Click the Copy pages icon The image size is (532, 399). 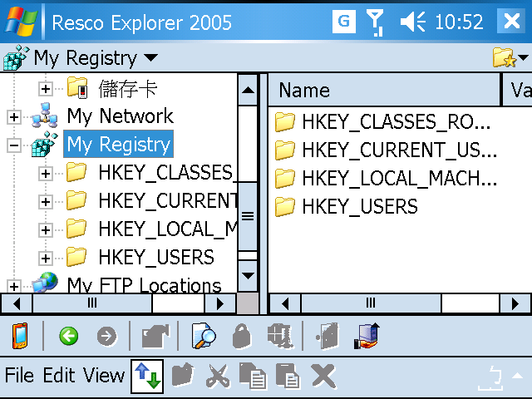tap(253, 375)
